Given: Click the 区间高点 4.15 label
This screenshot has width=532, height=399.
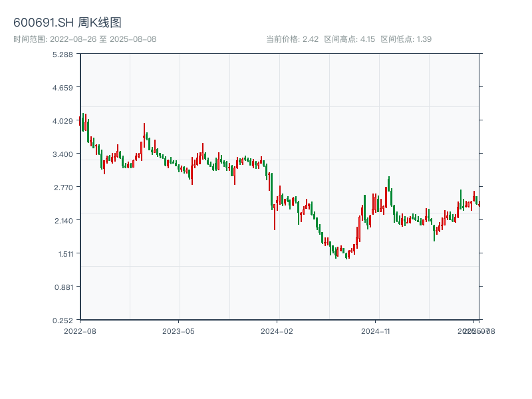Looking at the screenshot, I should (x=349, y=39).
